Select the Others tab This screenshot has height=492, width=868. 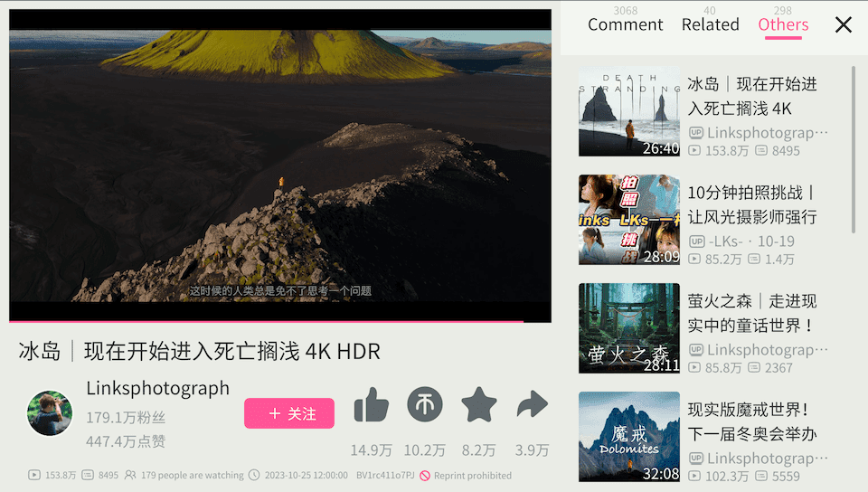tap(783, 24)
